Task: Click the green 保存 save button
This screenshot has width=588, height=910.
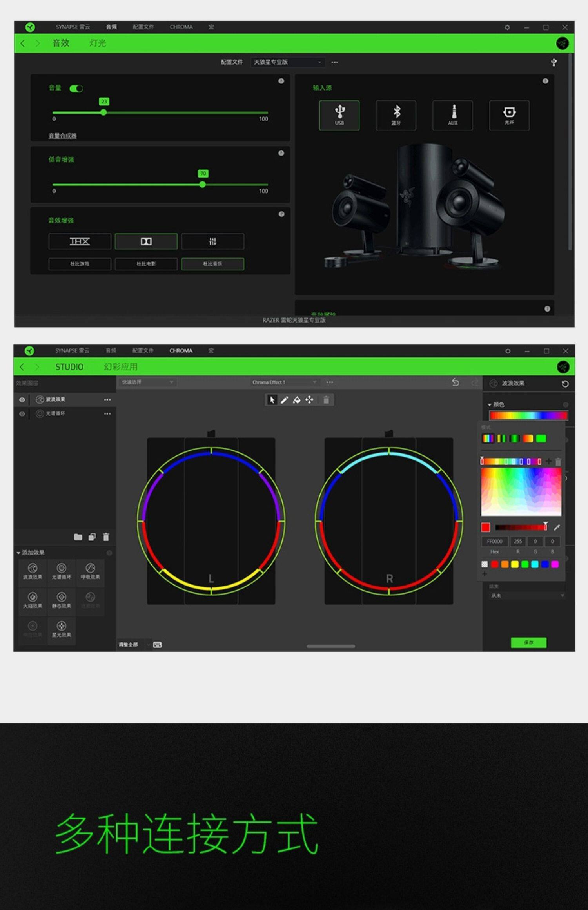Action: [x=528, y=643]
